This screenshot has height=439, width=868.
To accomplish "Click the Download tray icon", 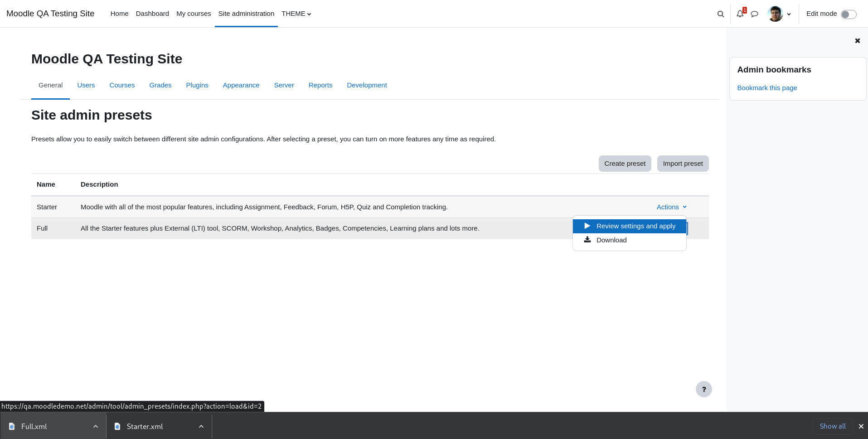I will pos(587,240).
